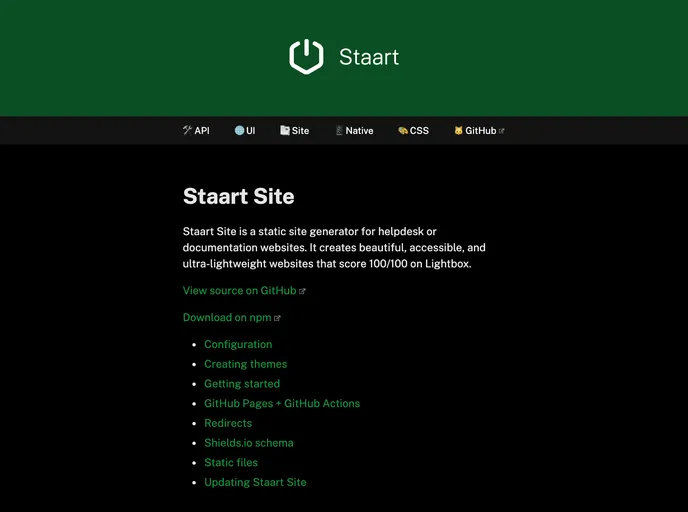Click the Staart Site page heading

click(238, 196)
